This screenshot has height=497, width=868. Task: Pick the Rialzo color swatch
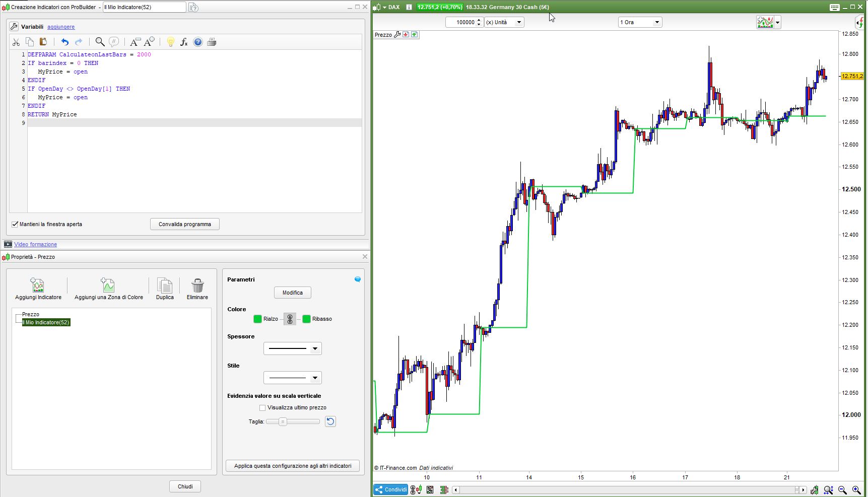click(257, 319)
